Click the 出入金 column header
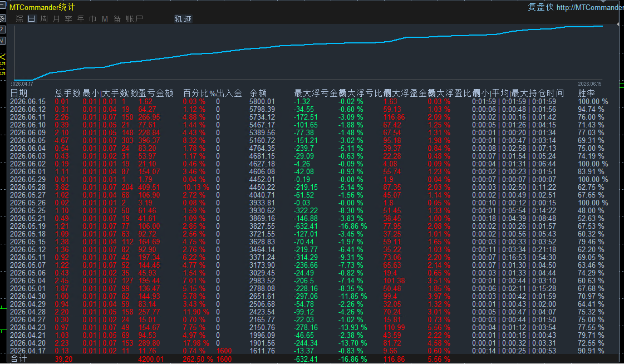This screenshot has height=364, width=624. (229, 93)
